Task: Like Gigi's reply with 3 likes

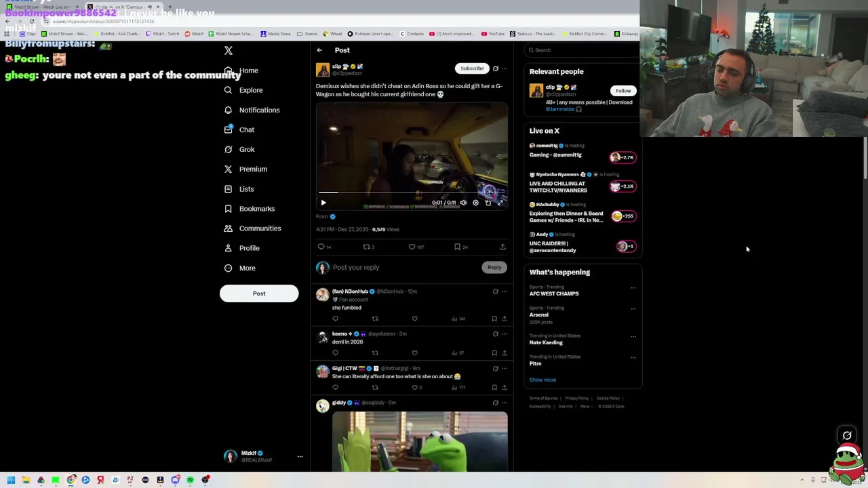Action: (x=414, y=388)
